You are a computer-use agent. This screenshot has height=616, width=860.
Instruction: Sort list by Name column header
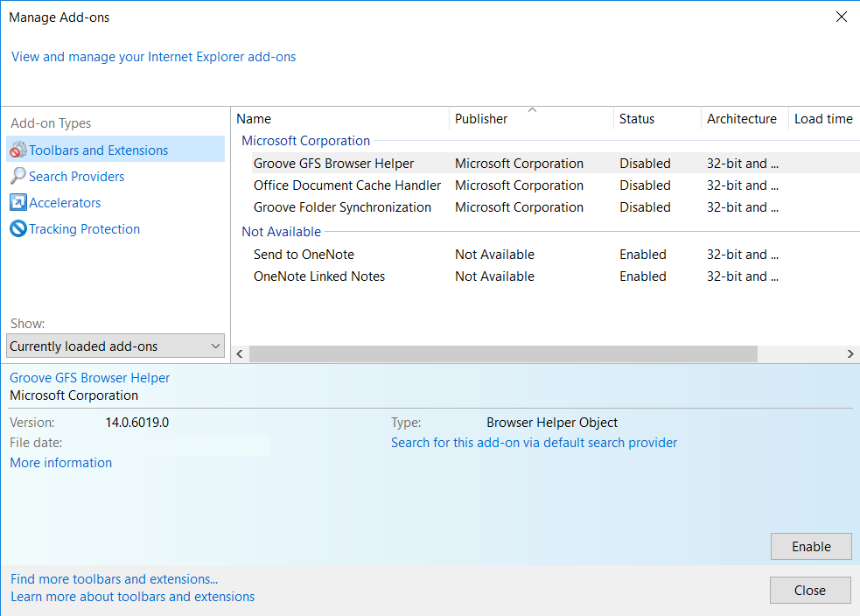click(254, 119)
